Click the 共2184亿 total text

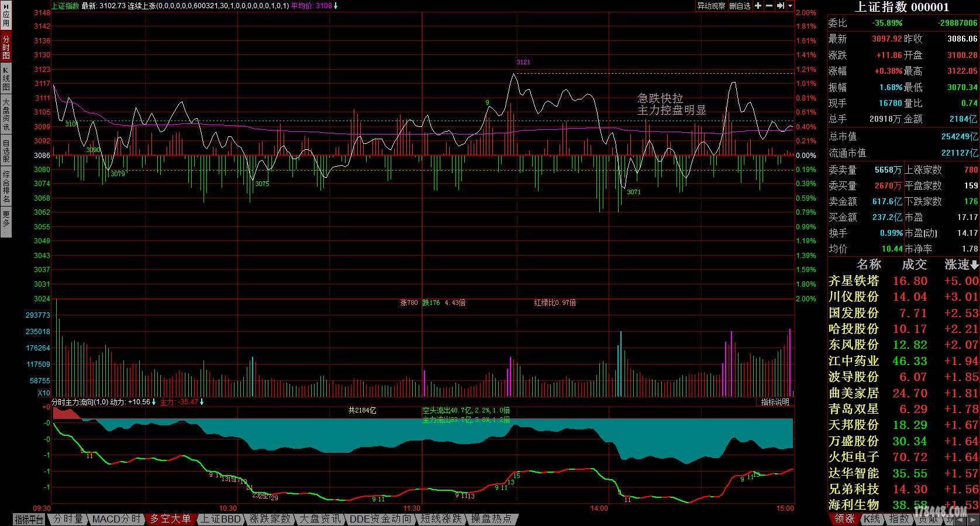(362, 411)
